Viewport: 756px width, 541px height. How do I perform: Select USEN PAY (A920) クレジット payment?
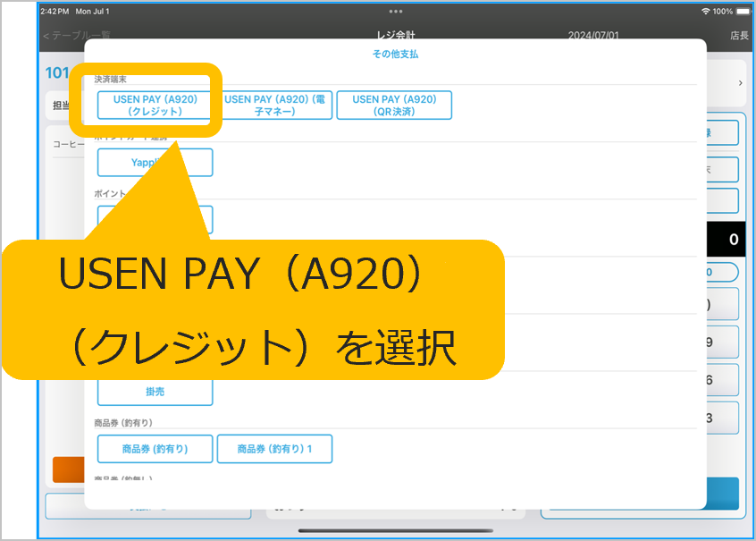[x=155, y=106]
